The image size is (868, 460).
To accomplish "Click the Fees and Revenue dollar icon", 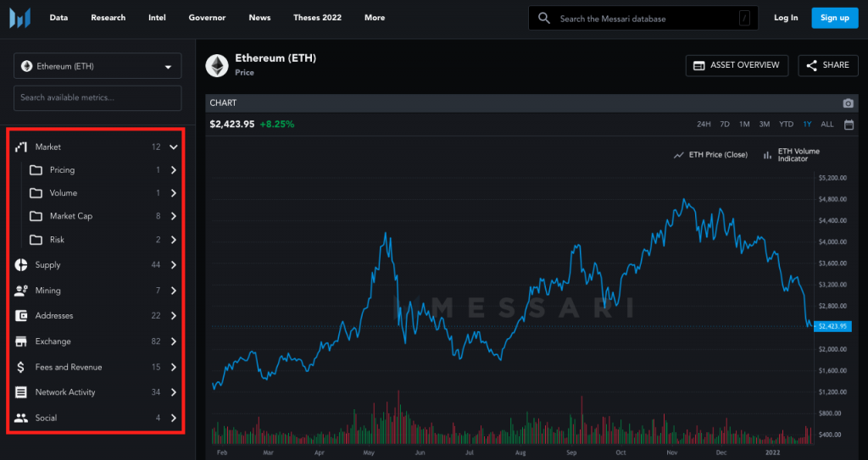I will tap(21, 367).
